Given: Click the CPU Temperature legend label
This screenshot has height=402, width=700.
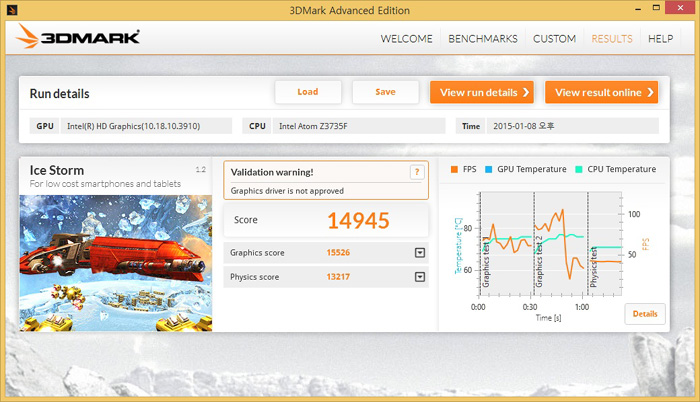Looking at the screenshot, I should pyautogui.click(x=621, y=169).
